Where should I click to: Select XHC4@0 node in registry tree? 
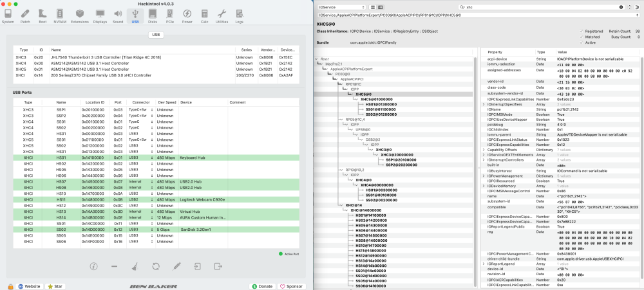[x=362, y=179]
